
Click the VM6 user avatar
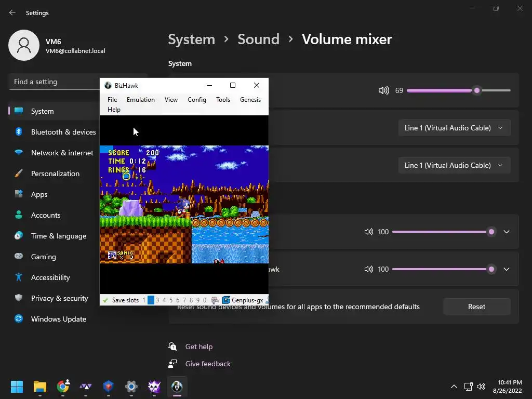click(x=24, y=45)
